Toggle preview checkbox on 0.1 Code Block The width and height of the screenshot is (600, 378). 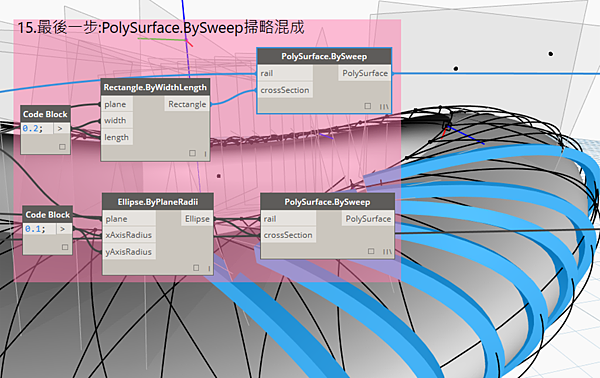[x=65, y=247]
